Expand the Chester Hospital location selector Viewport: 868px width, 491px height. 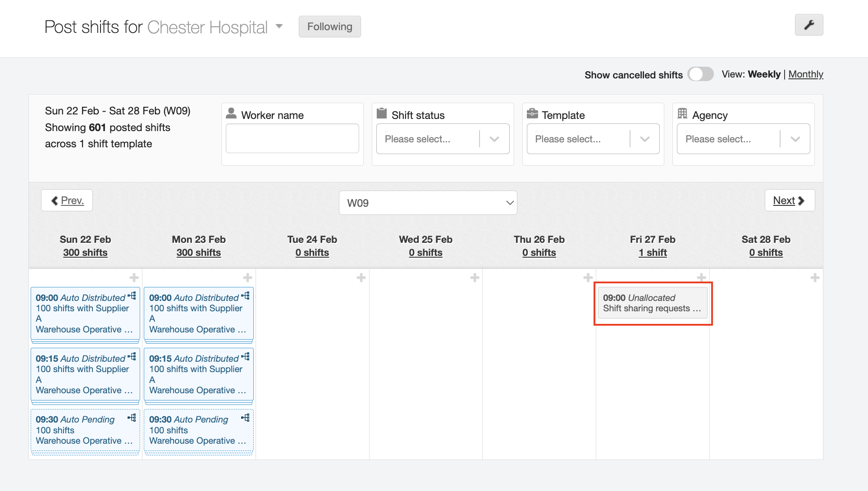pyautogui.click(x=279, y=27)
